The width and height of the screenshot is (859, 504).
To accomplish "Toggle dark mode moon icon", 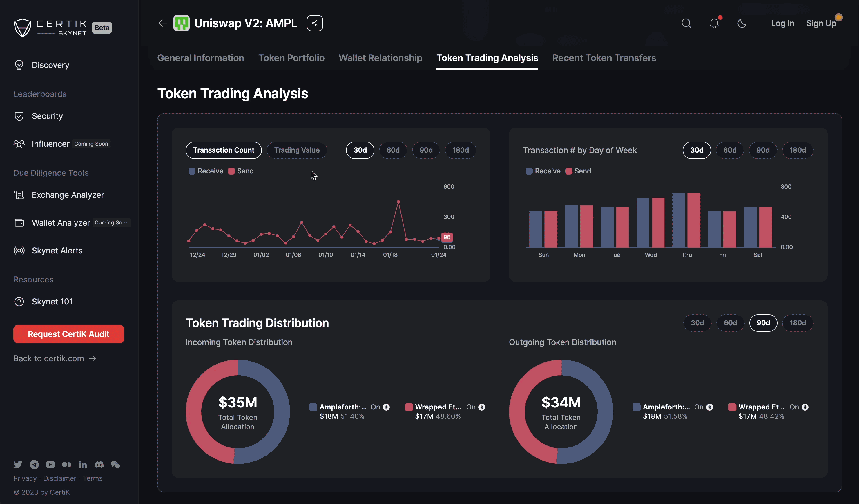I will 742,23.
